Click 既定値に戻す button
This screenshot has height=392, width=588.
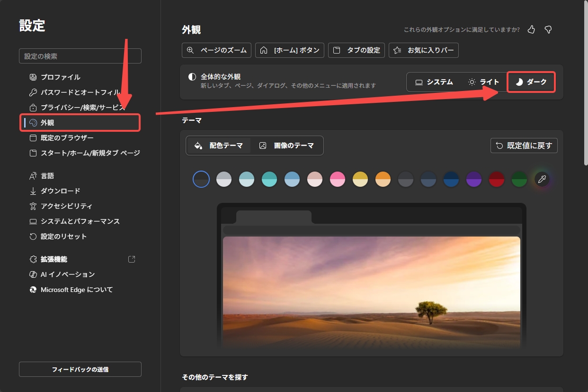coord(524,146)
